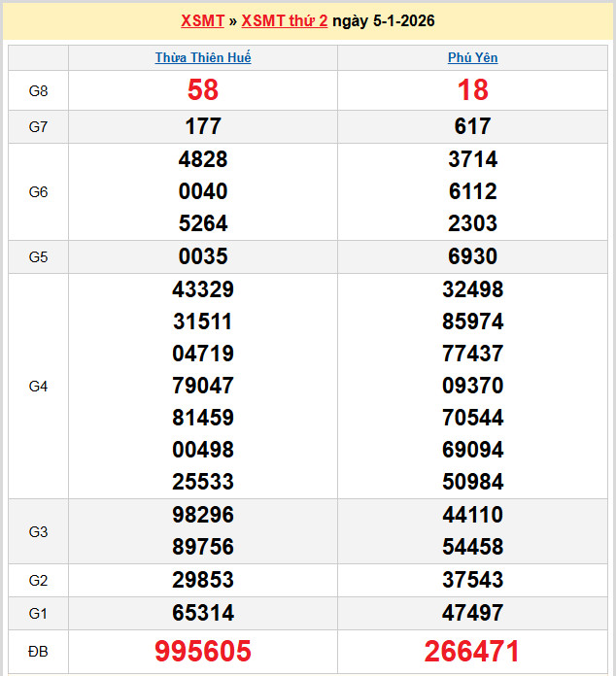Open the Thừa Thiên Huế column link
The width and height of the screenshot is (616, 676).
pos(203,58)
